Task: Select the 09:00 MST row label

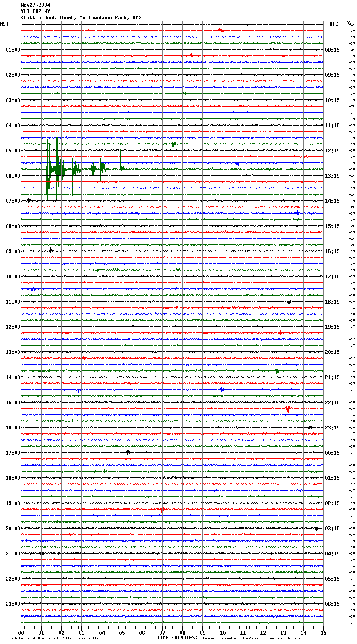Action: 13,251
